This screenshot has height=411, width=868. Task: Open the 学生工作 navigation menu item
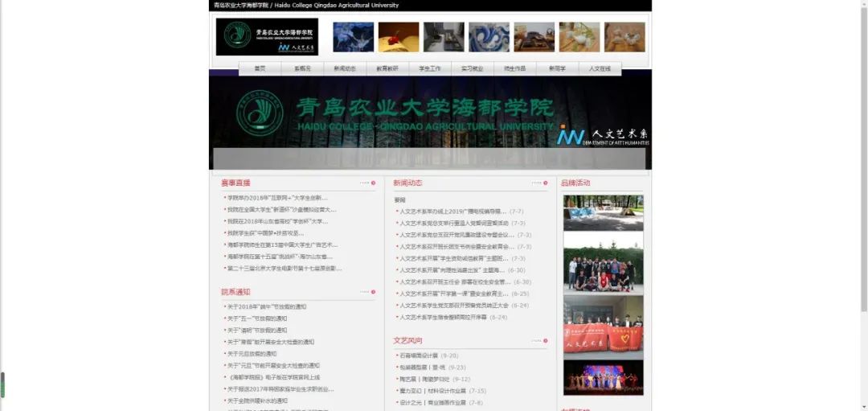point(430,69)
